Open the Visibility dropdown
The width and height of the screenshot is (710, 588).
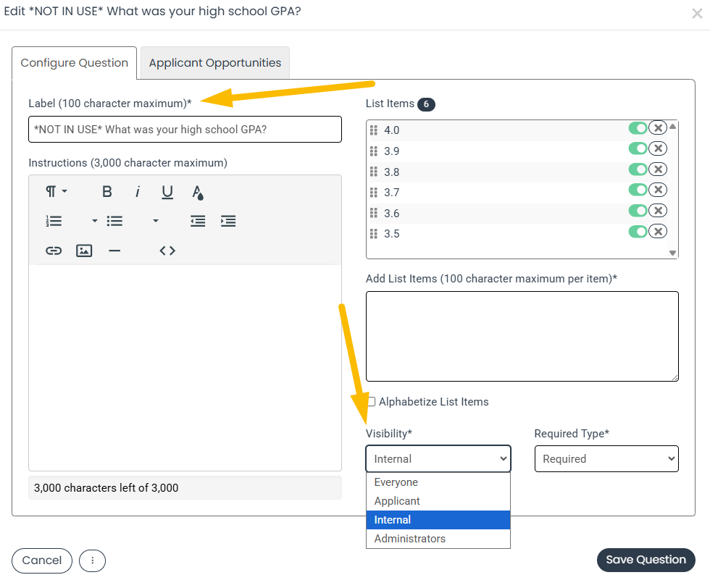[x=438, y=458]
